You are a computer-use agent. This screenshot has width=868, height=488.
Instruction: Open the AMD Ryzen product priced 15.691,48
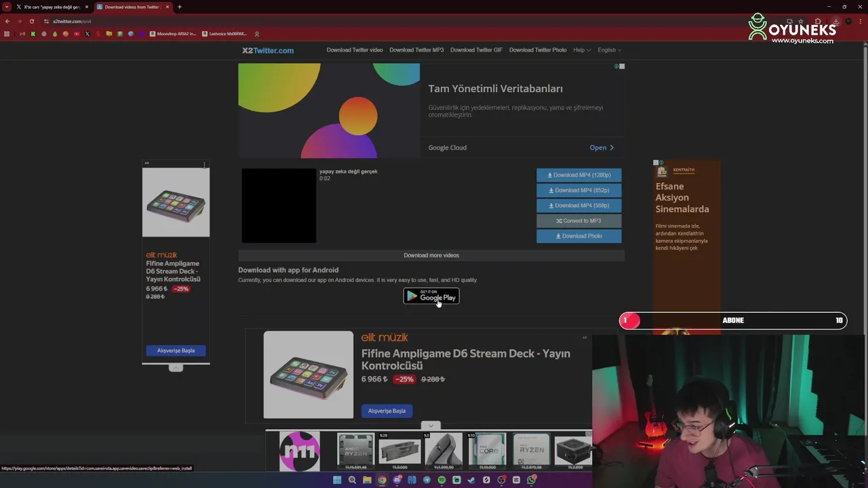(x=355, y=451)
